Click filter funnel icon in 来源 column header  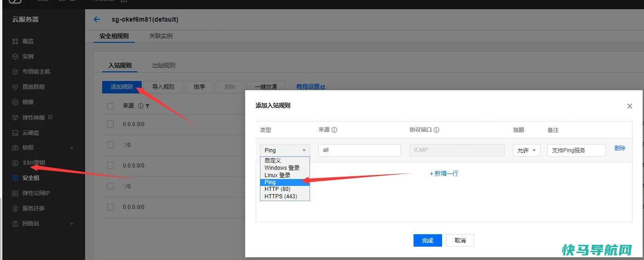coord(148,106)
